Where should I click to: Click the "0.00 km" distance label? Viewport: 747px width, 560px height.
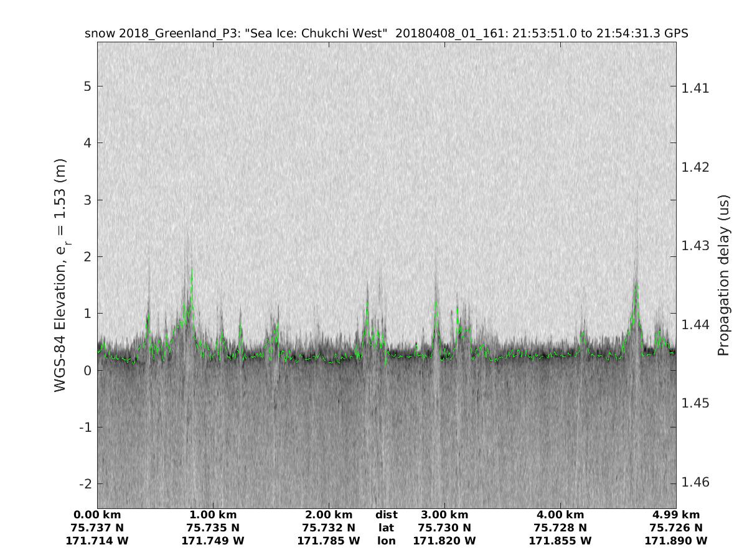tap(97, 515)
